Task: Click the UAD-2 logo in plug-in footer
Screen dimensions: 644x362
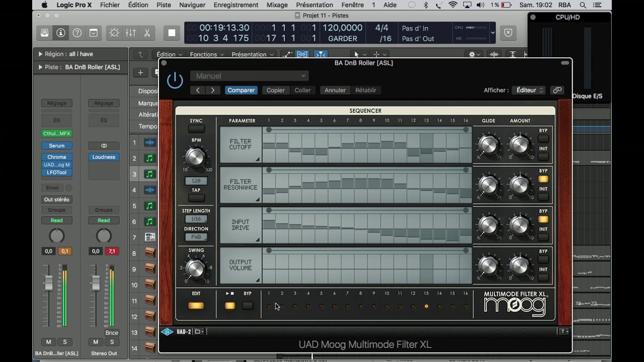Action: click(168, 332)
